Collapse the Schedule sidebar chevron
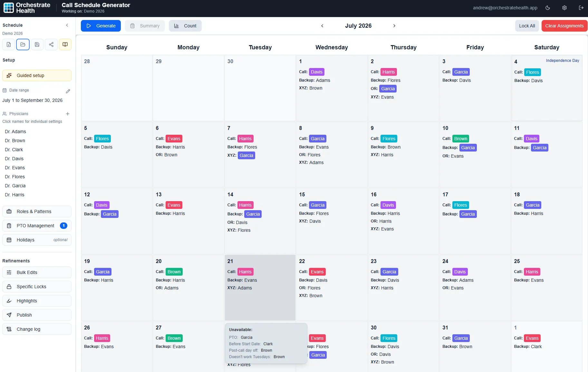This screenshot has height=372, width=588. [x=67, y=25]
